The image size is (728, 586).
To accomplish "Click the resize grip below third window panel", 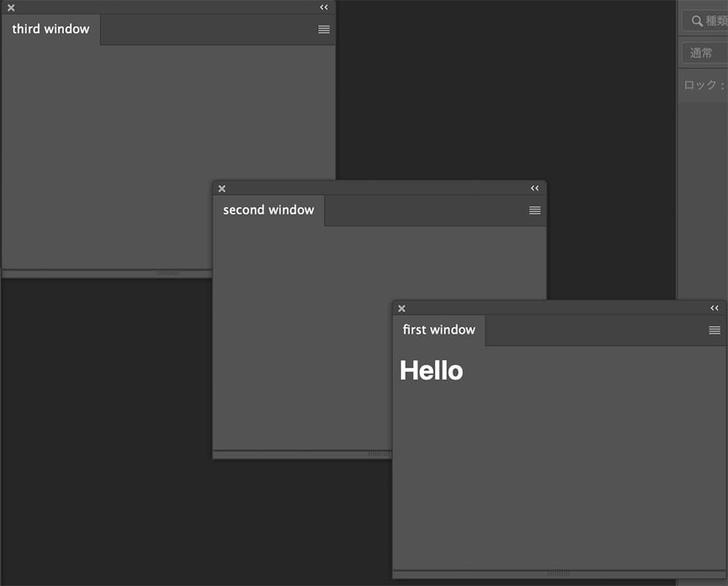I will tap(168, 273).
